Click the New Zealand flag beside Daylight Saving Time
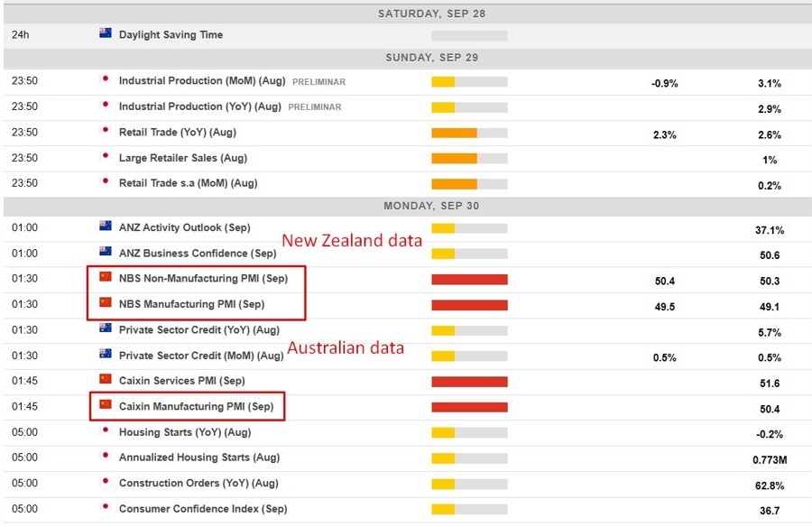This screenshot has height=527, width=812. (106, 34)
